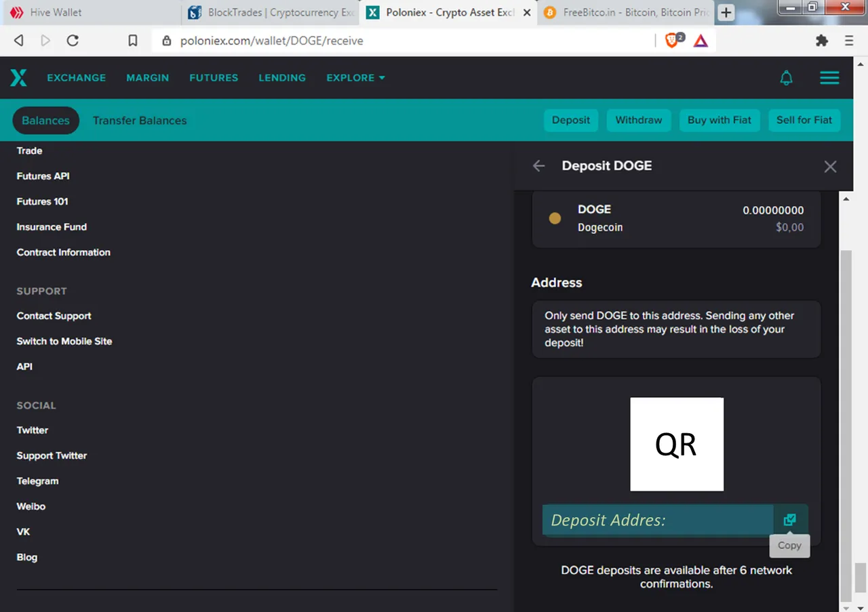868x612 pixels.
Task: Expand the EXPLORE dropdown
Action: coord(355,78)
